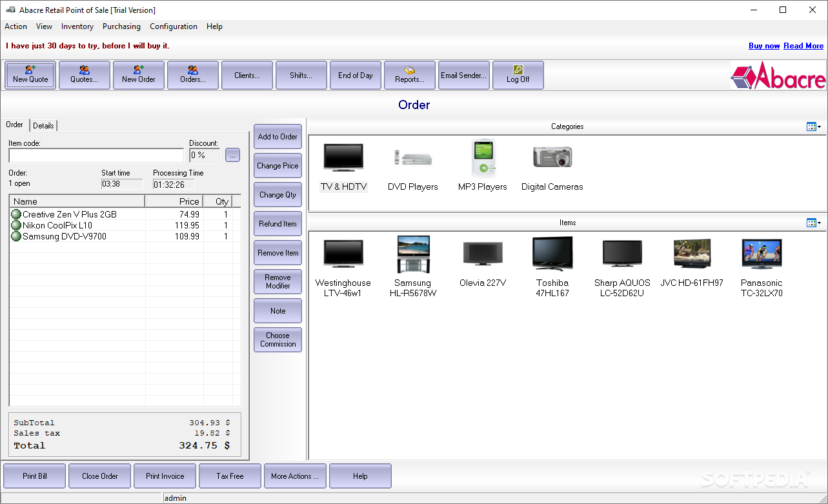
Task: Open the Configuration menu
Action: tap(174, 26)
